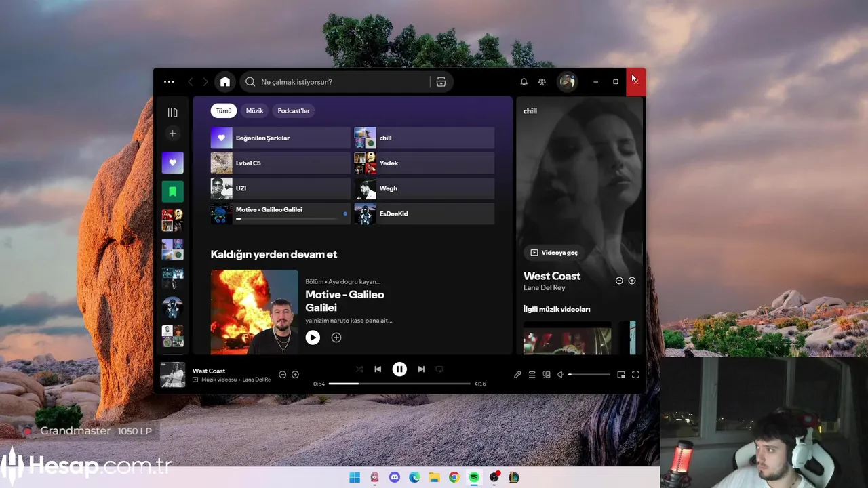Open Google Chrome from the taskbar
Image resolution: width=868 pixels, height=488 pixels.
pyautogui.click(x=454, y=478)
